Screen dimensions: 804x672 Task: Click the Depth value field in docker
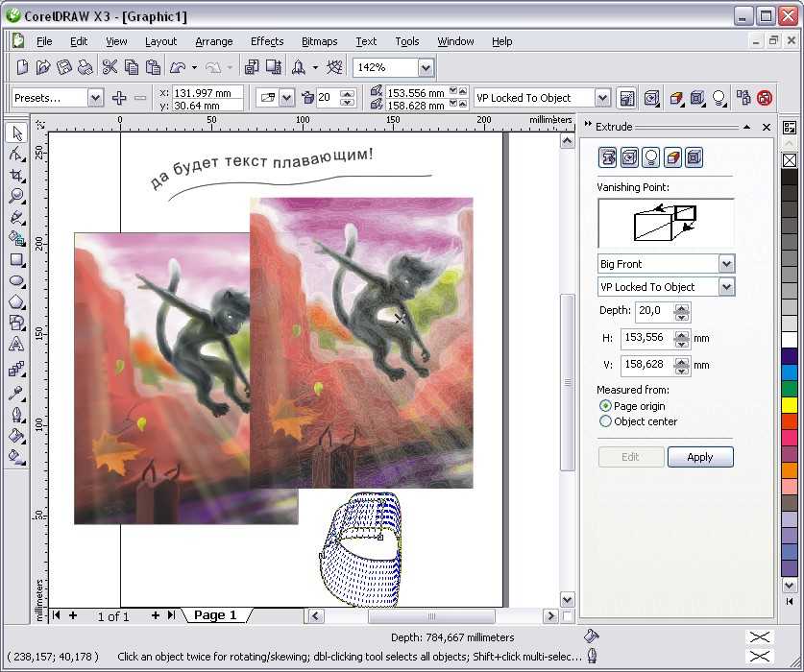[x=655, y=311]
